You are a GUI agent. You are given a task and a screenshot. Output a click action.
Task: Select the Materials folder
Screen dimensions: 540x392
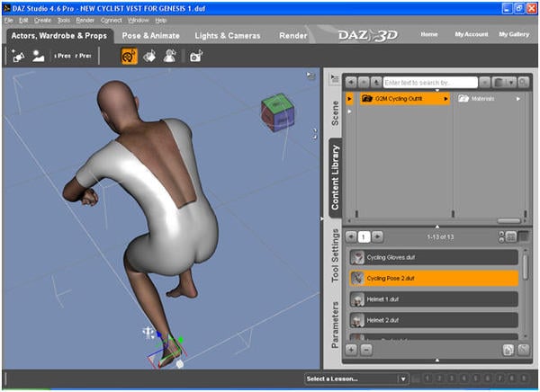click(x=489, y=99)
